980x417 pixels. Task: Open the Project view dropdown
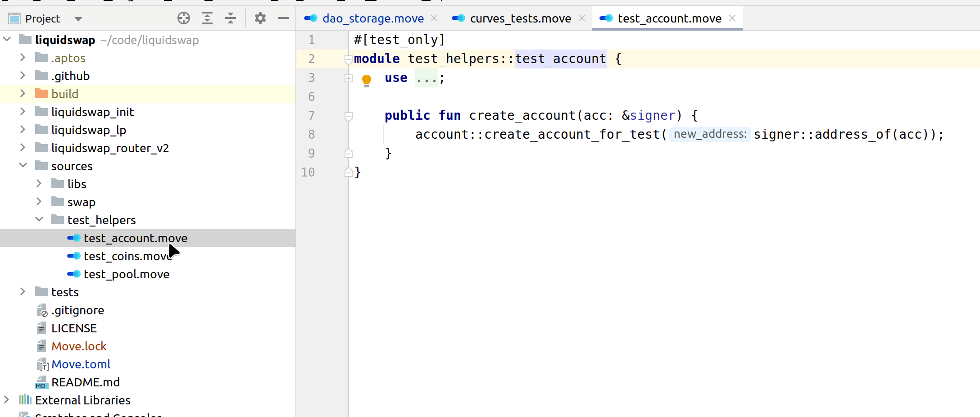(x=78, y=18)
